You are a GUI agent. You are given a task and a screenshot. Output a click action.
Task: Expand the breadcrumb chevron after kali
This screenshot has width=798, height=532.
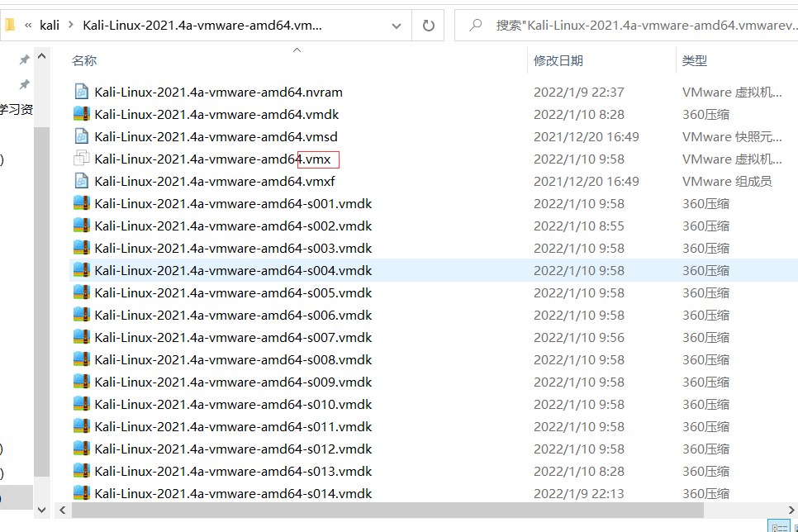pyautogui.click(x=71, y=25)
